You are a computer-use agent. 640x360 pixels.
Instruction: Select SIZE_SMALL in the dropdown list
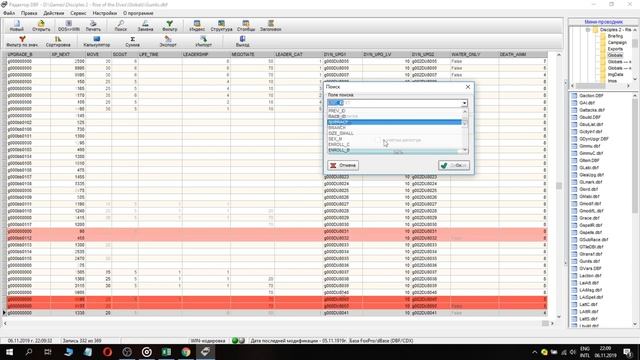pos(394,133)
